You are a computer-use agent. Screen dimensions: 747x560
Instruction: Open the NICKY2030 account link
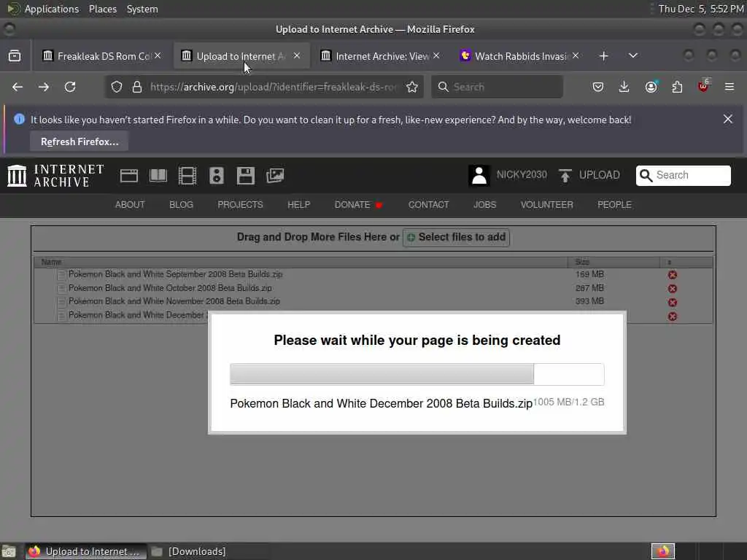click(522, 175)
